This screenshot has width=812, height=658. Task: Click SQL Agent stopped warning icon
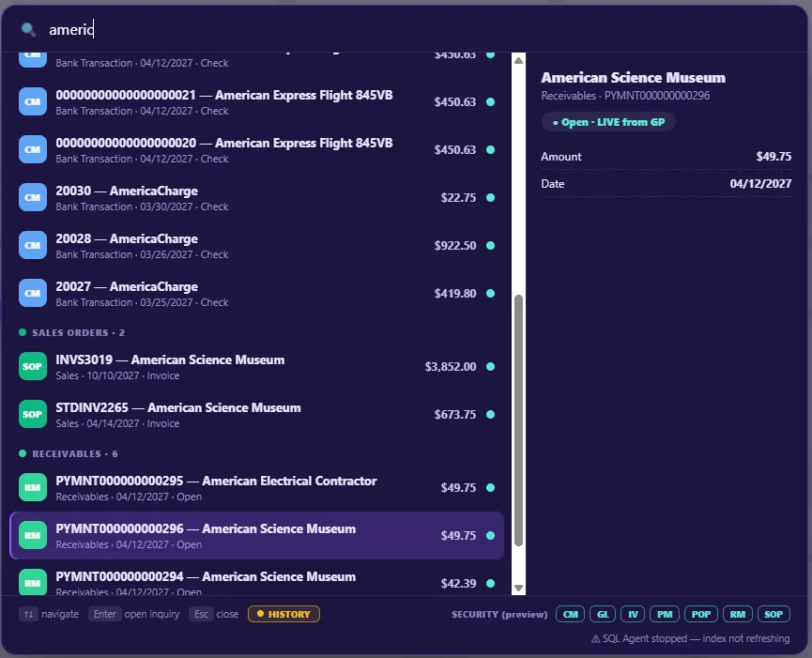coord(595,639)
